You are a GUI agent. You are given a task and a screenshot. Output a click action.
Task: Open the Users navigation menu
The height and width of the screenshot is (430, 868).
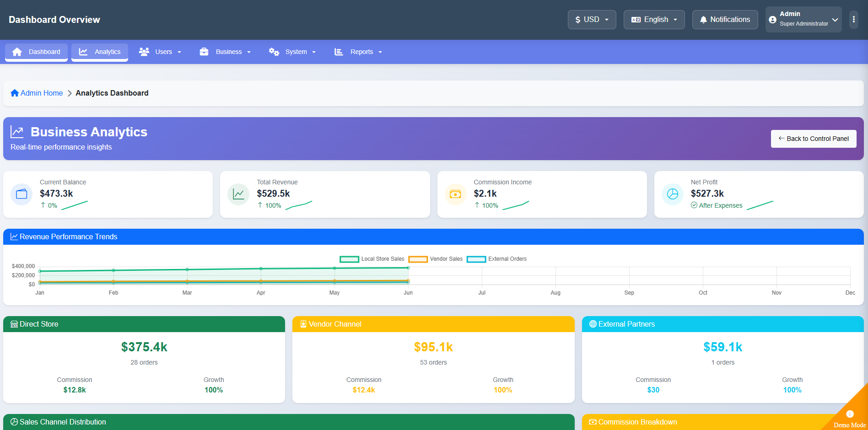(x=160, y=52)
